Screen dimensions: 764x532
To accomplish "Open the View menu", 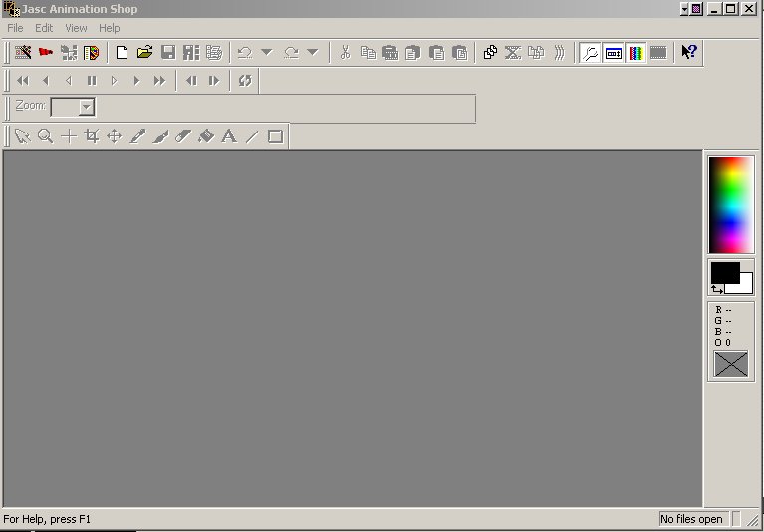I will pos(76,28).
